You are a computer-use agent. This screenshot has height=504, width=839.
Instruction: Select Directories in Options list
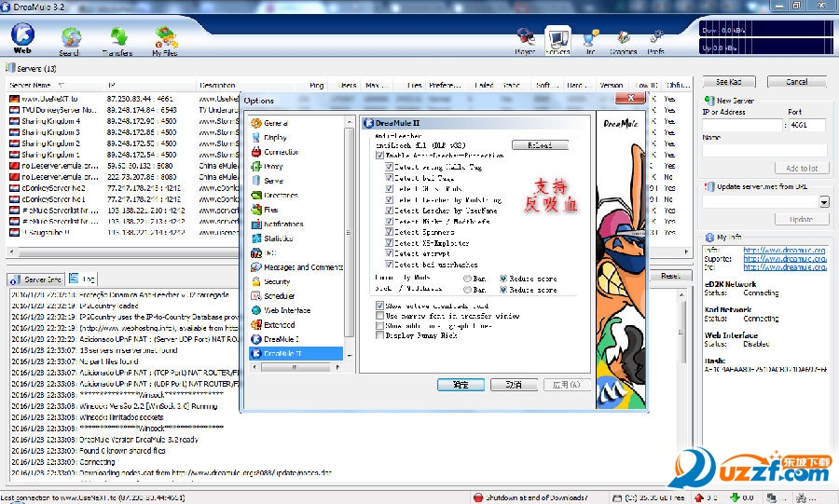[x=275, y=195]
